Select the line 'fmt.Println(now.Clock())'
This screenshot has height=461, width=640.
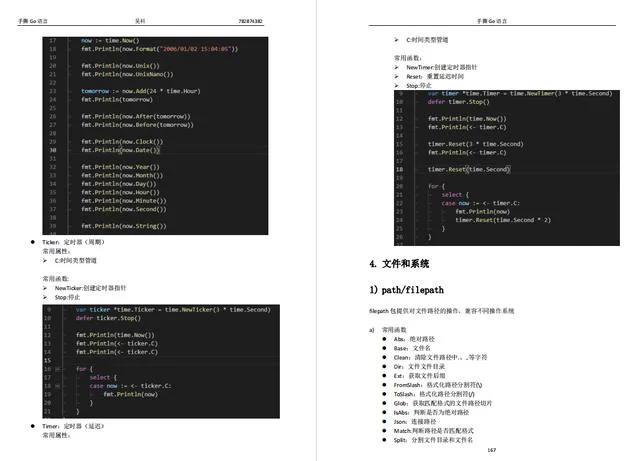122,142
